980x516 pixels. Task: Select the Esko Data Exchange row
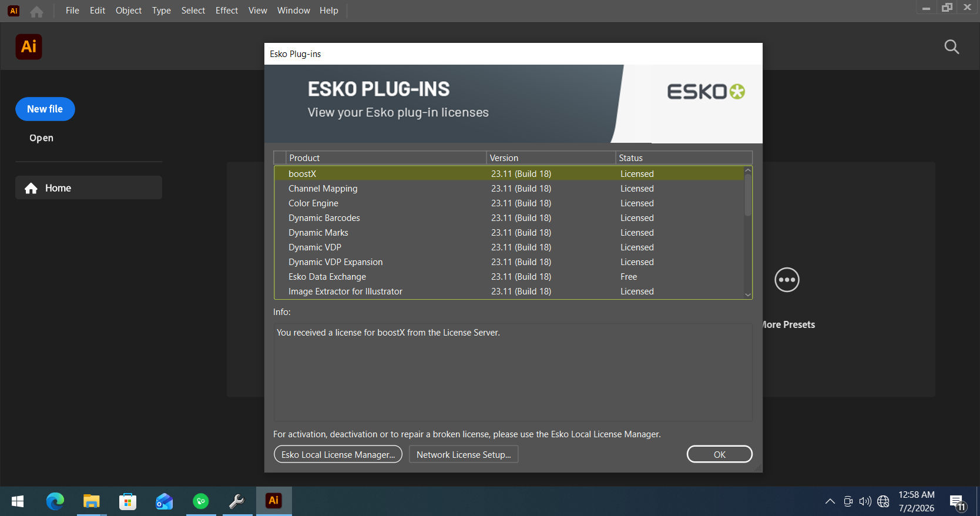pyautogui.click(x=509, y=277)
